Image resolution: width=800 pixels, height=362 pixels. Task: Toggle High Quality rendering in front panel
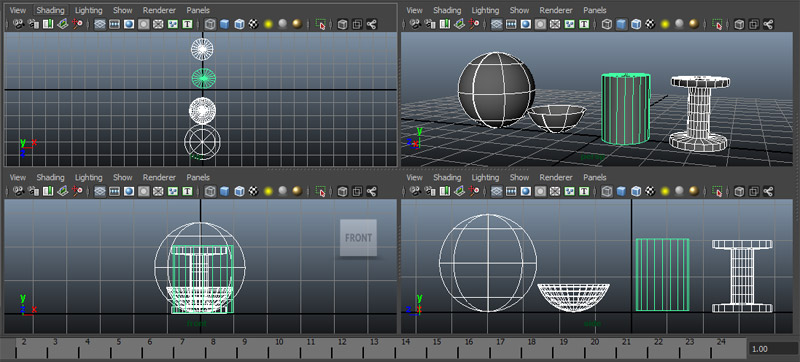(x=297, y=191)
